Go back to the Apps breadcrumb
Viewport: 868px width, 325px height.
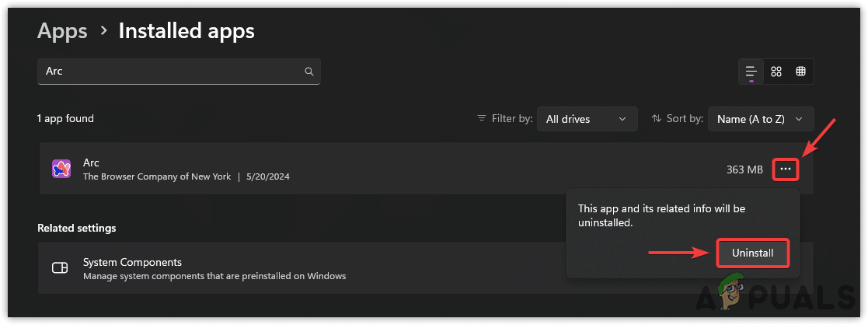(x=62, y=31)
